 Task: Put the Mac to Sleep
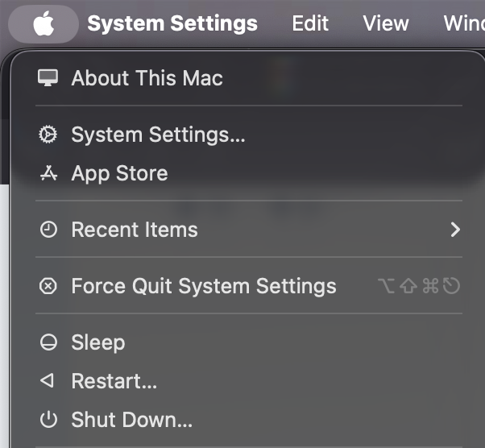[x=97, y=342]
